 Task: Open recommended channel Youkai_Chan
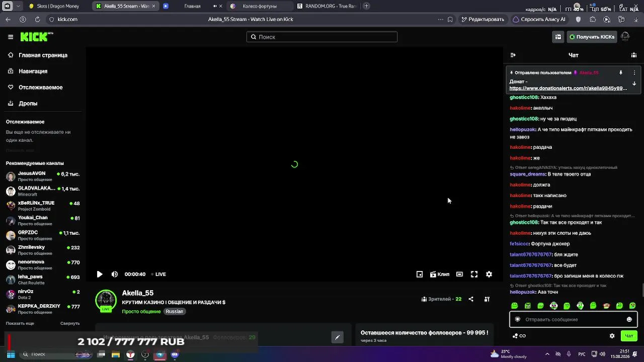(x=43, y=221)
